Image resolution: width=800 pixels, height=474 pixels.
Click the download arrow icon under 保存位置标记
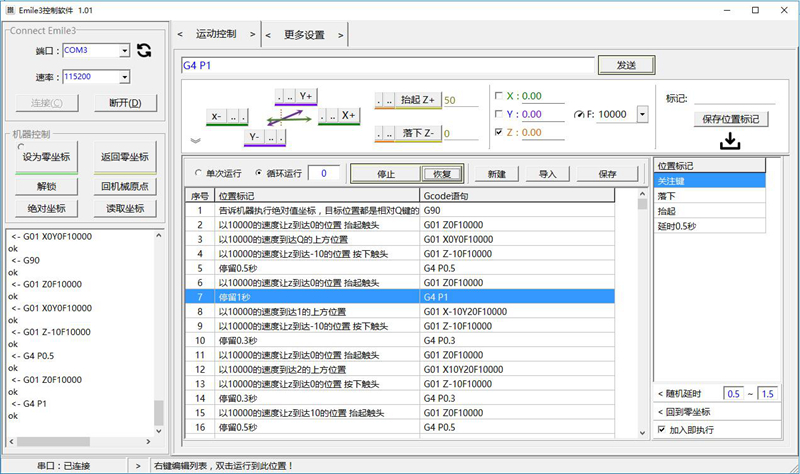pos(730,142)
